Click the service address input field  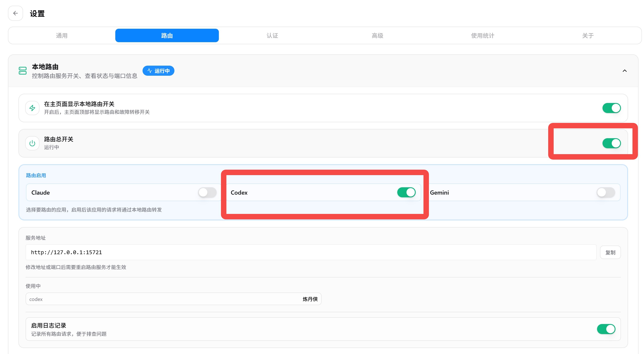(x=311, y=252)
